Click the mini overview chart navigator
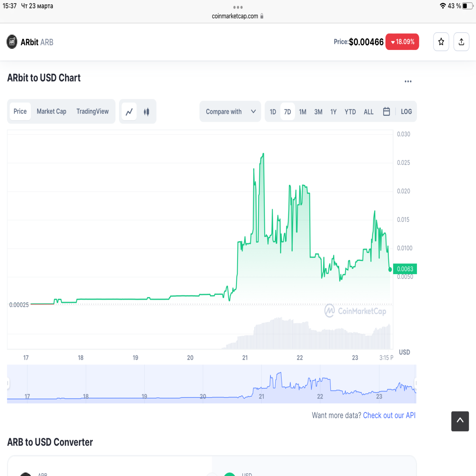The image size is (476, 476). coord(212,384)
